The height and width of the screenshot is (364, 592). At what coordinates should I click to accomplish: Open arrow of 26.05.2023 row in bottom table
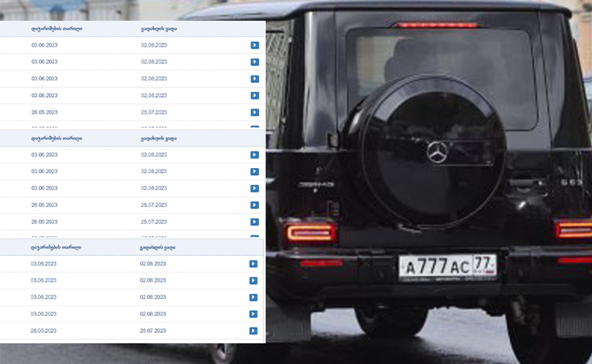point(253,331)
